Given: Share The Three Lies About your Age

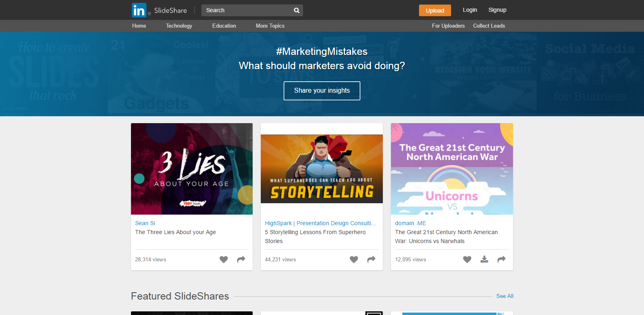Looking at the screenshot, I should tap(241, 259).
